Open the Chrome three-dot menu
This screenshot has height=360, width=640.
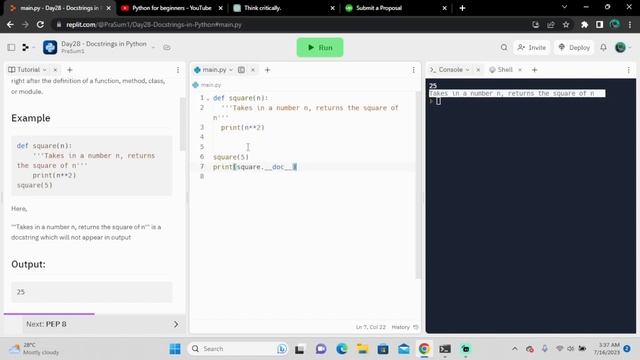coord(630,24)
